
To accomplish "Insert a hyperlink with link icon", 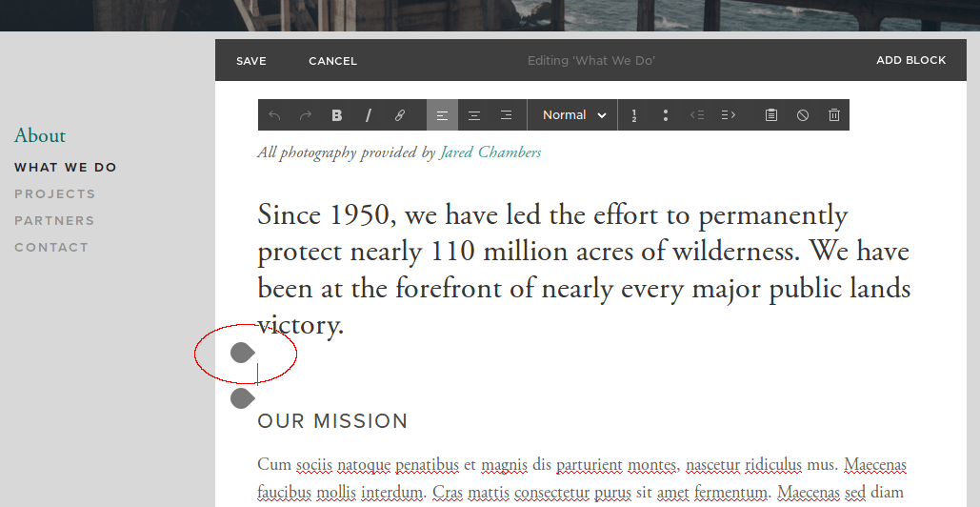I will (x=400, y=115).
